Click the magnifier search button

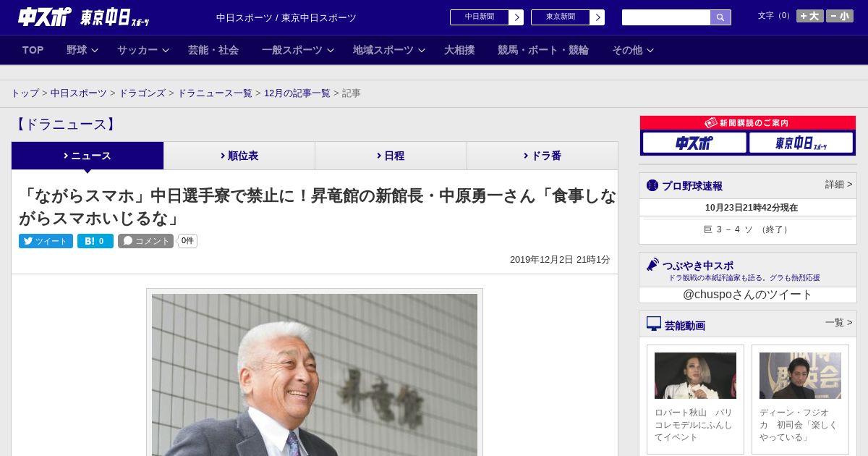720,17
